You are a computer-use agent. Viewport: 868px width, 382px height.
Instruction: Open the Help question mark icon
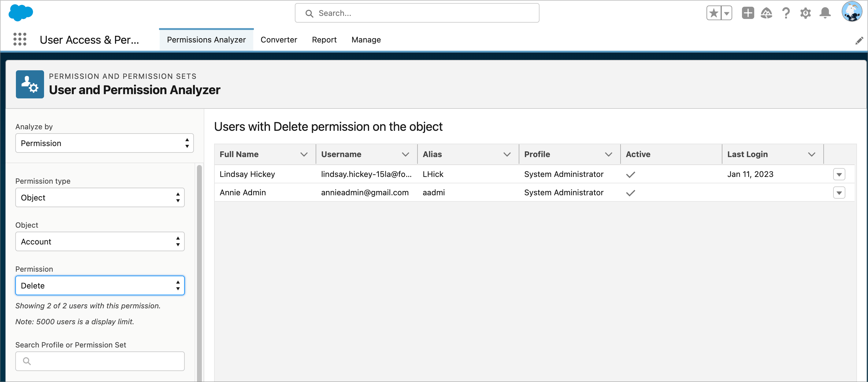click(786, 13)
